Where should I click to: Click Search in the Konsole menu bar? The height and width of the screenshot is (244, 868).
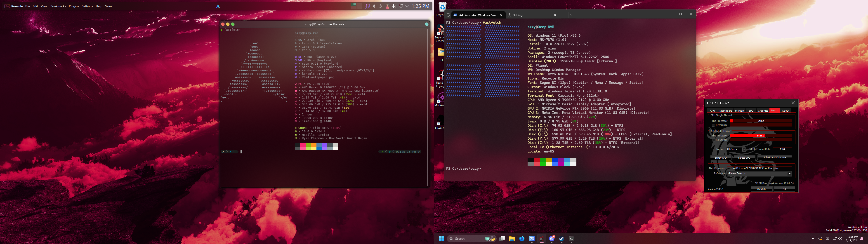click(109, 6)
